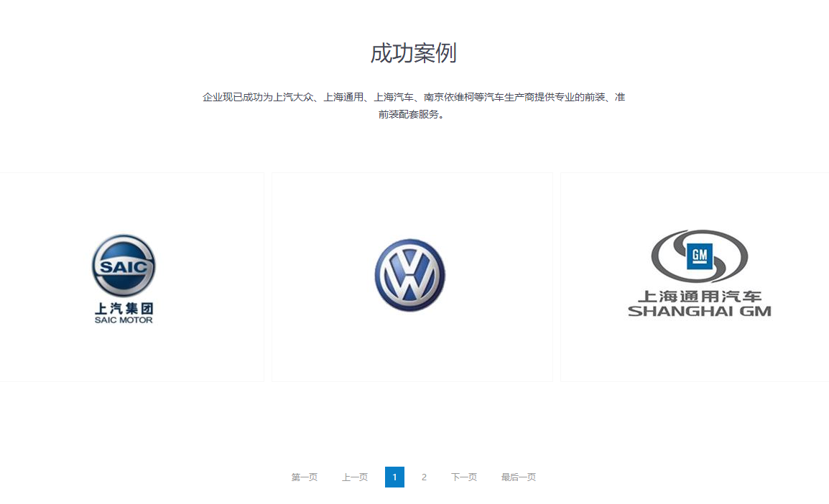Click the description text starting 企业现已成功
Image resolution: width=829 pixels, height=504 pixels.
(x=414, y=106)
